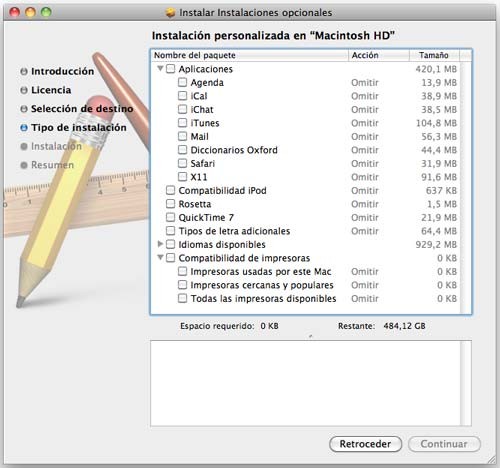Click the Retroceder button

pyautogui.click(x=365, y=444)
